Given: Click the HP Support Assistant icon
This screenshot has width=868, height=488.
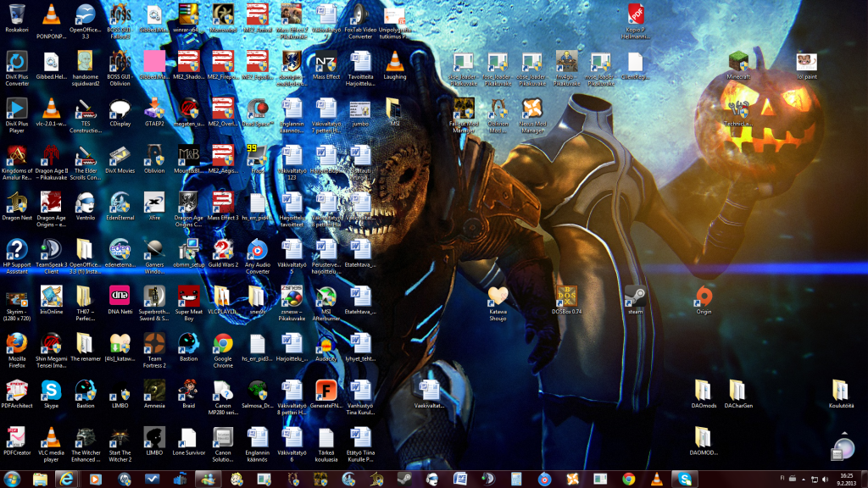Looking at the screenshot, I should pos(16,250).
